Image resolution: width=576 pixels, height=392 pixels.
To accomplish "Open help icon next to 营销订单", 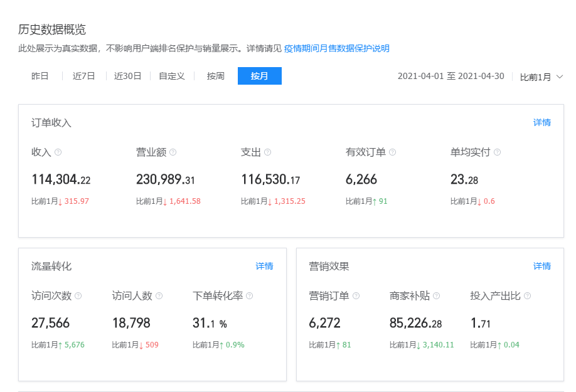I will (356, 295).
